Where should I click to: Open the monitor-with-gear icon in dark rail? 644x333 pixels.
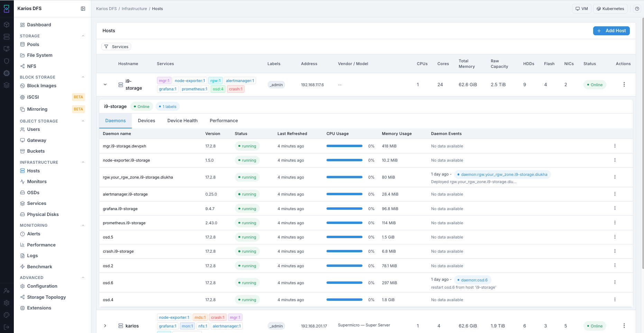[7, 49]
